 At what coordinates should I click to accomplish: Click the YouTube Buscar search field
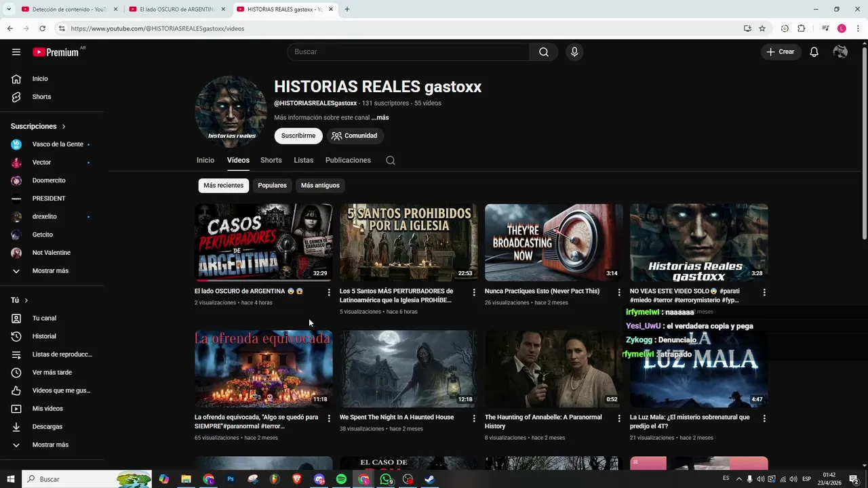[x=408, y=52]
